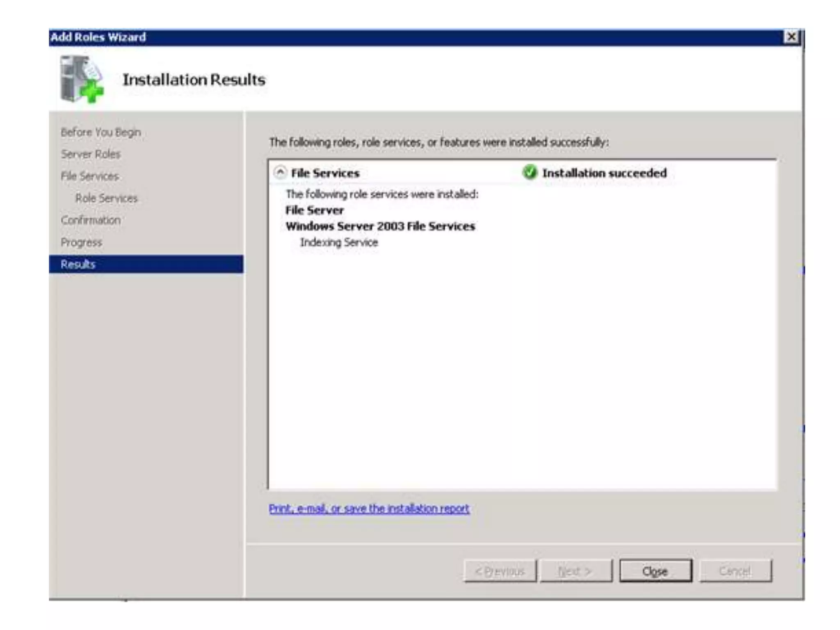Click the Installation Results heading text
Viewport: 840px width, 630px height.
pos(194,80)
